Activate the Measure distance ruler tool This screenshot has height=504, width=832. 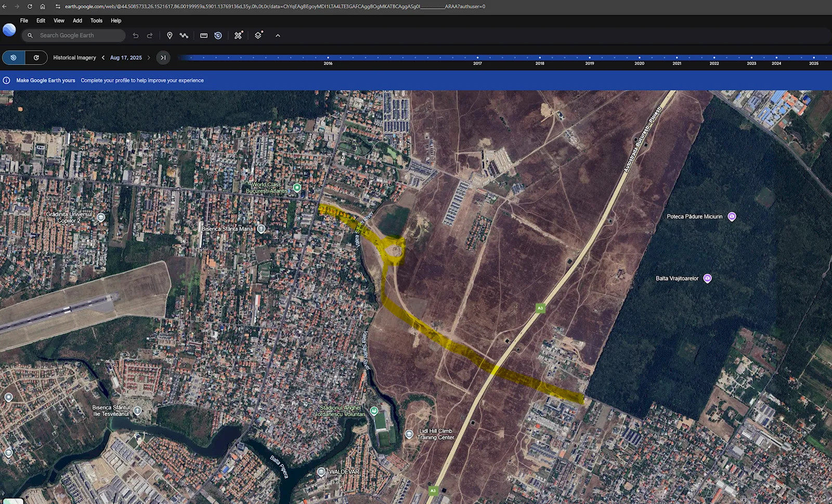[204, 35]
